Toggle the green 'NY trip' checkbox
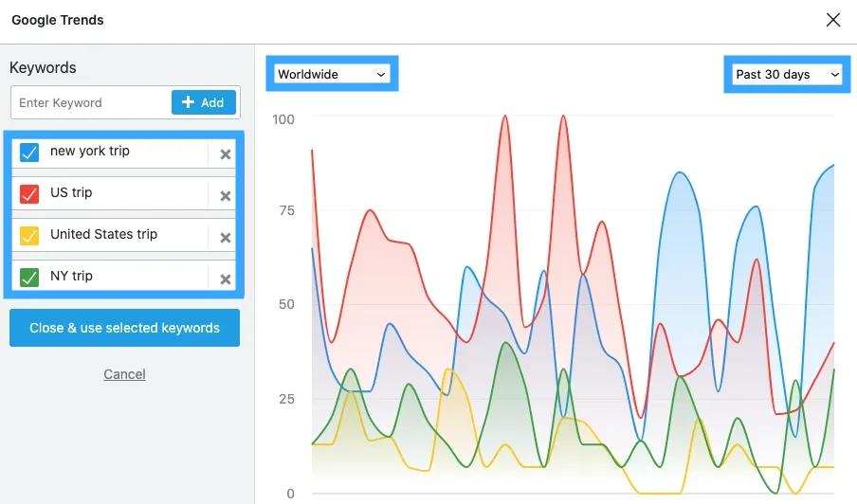857x504 pixels. point(29,277)
